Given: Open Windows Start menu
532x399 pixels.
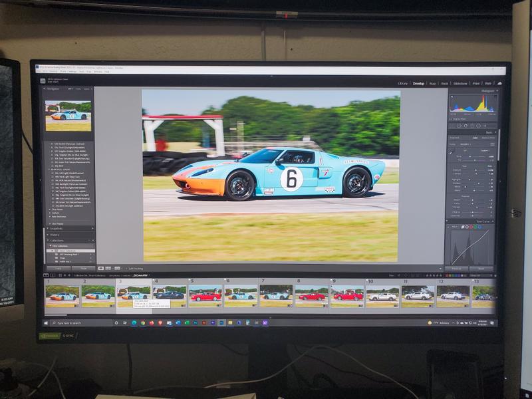Looking at the screenshot, I should tap(46, 323).
